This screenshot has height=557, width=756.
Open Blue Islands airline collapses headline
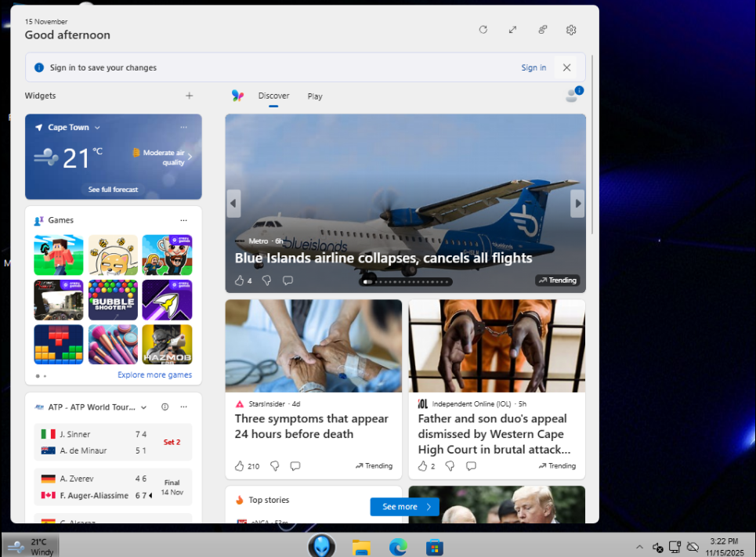383,258
